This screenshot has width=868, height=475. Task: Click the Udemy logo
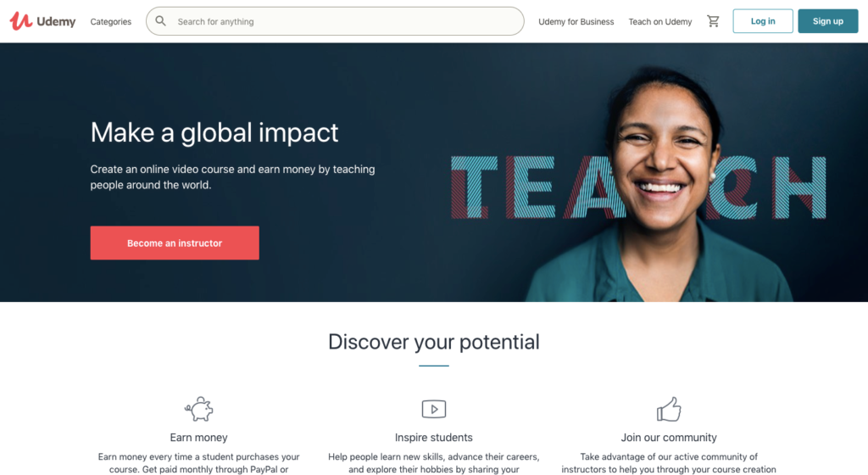[x=42, y=21]
